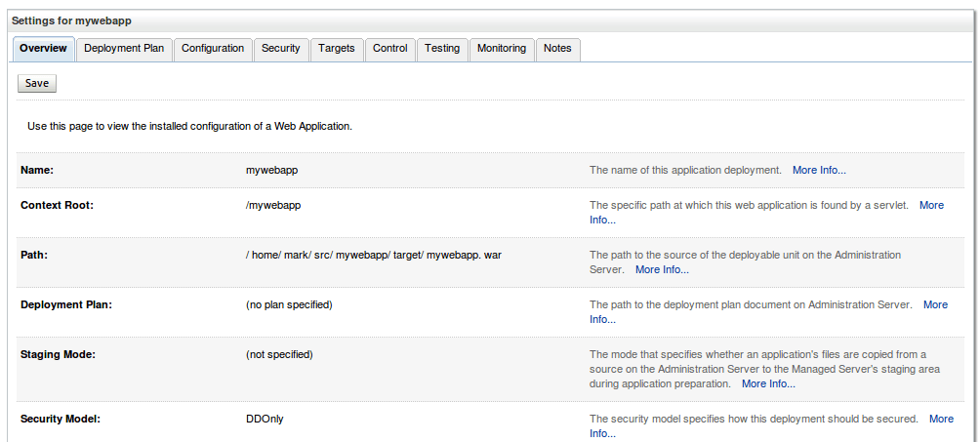Click the mywebapp.war path value
Viewport: 980px width, 442px height.
tap(374, 255)
